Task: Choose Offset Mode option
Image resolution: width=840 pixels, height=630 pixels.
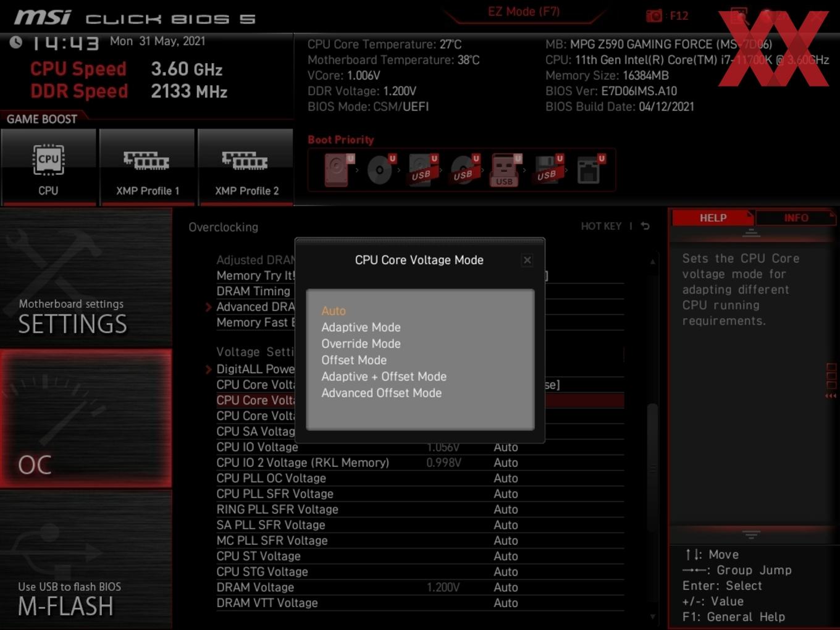Action: coord(354,360)
